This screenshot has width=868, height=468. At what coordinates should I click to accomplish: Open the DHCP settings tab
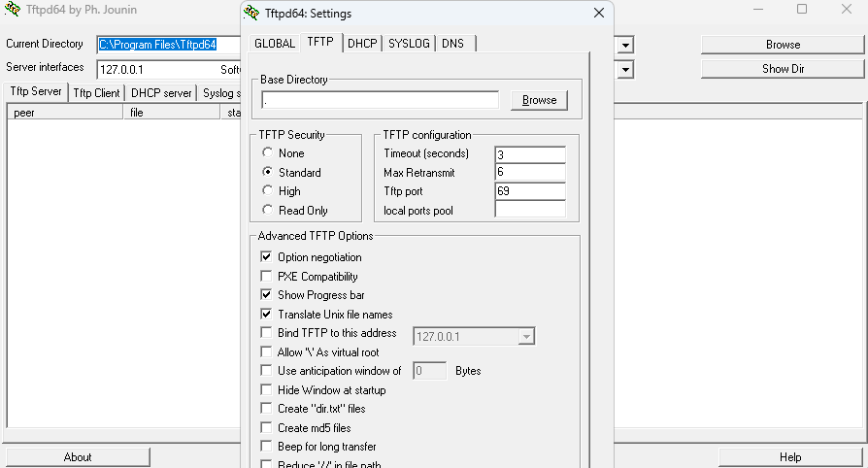pyautogui.click(x=362, y=43)
